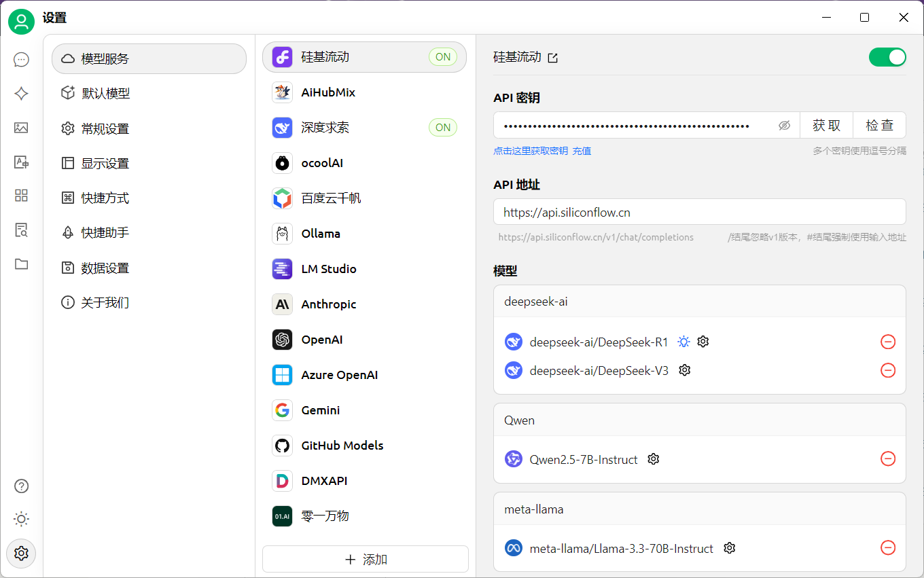Open settings gear for Qwen2.5-7B-Instruct

pos(654,459)
